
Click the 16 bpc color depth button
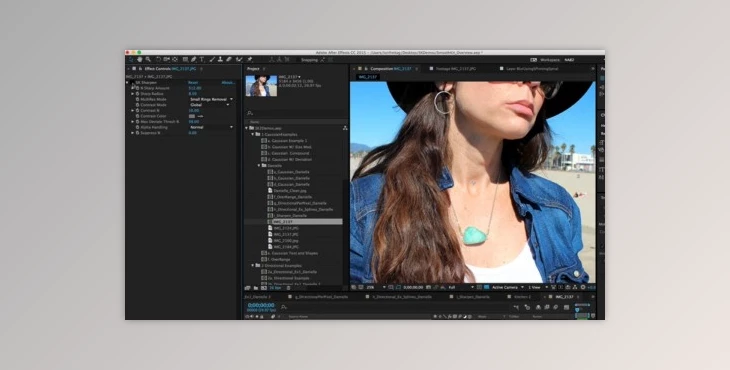[x=275, y=288]
